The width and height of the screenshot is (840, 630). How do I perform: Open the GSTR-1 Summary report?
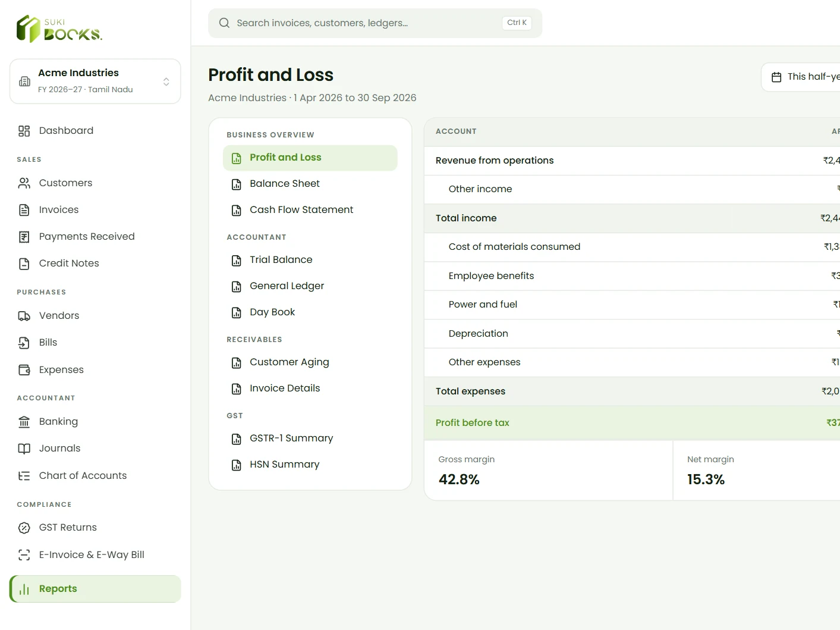pyautogui.click(x=310, y=438)
